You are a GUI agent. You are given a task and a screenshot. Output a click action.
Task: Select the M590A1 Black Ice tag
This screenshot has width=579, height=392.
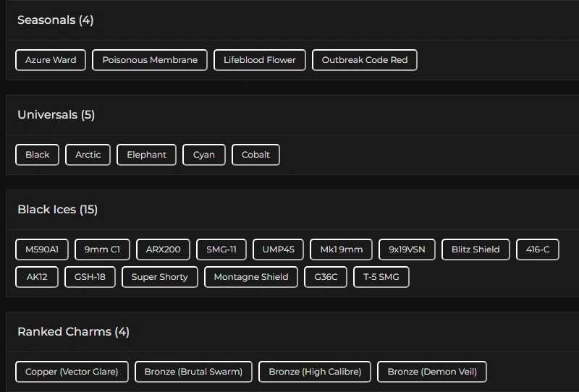[x=42, y=250]
